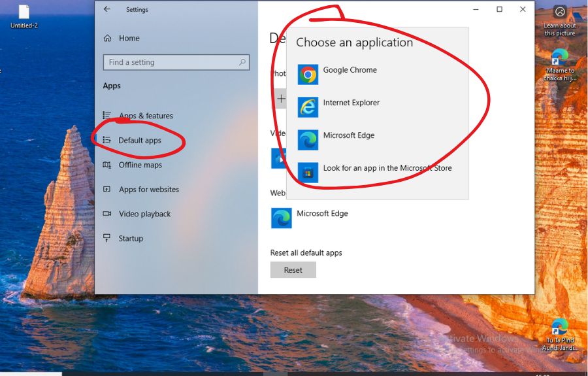The image size is (588, 376).
Task: Click Learn about this picture desktop icon
Action: 560,21
